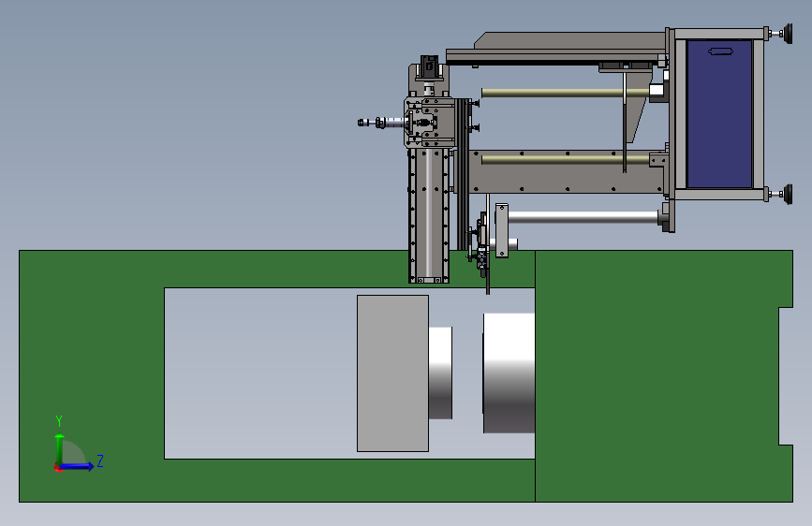Select the large white cylinder attached to right green block
The height and width of the screenshot is (526, 812).
[x=509, y=373]
